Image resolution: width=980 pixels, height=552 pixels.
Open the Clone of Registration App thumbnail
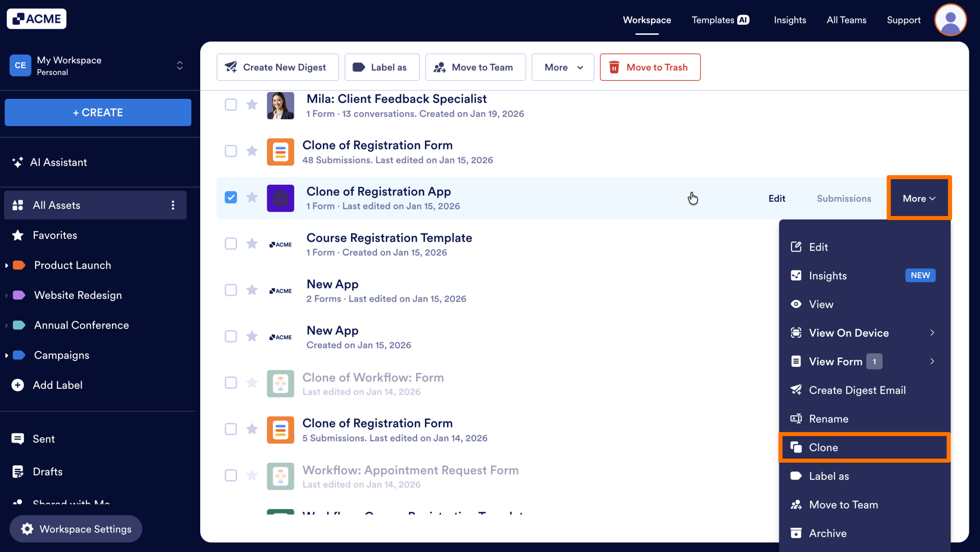pos(280,198)
